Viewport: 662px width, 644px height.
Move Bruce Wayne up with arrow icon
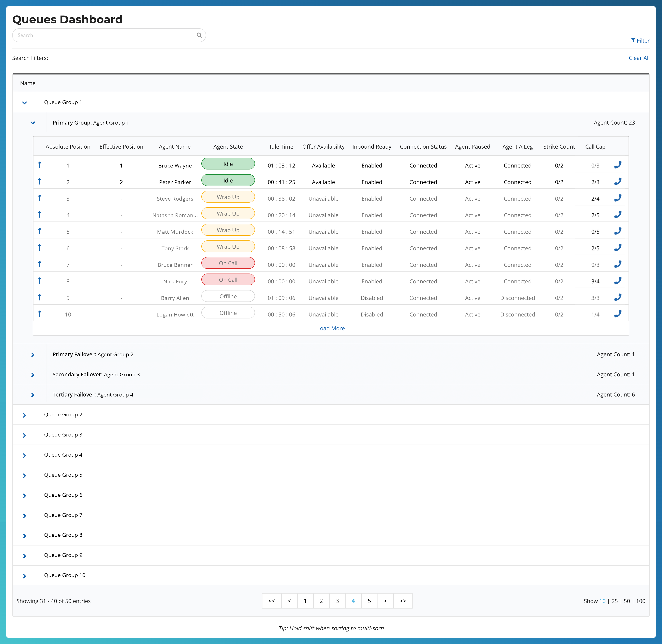pyautogui.click(x=40, y=165)
